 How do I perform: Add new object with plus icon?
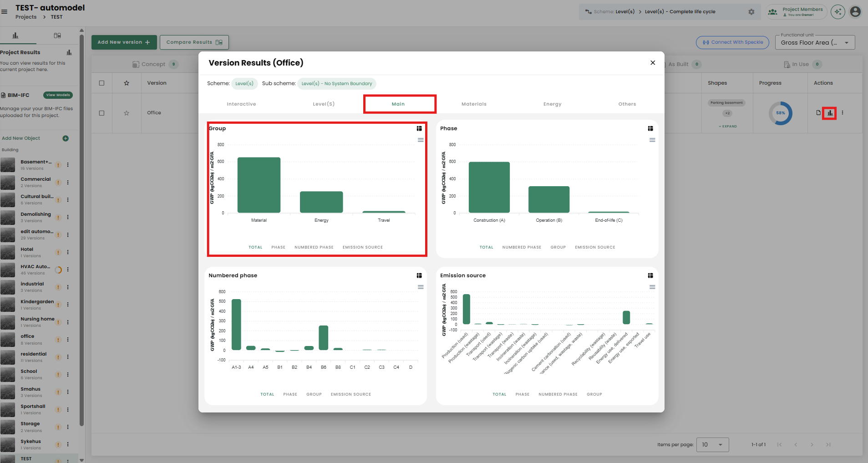(66, 138)
